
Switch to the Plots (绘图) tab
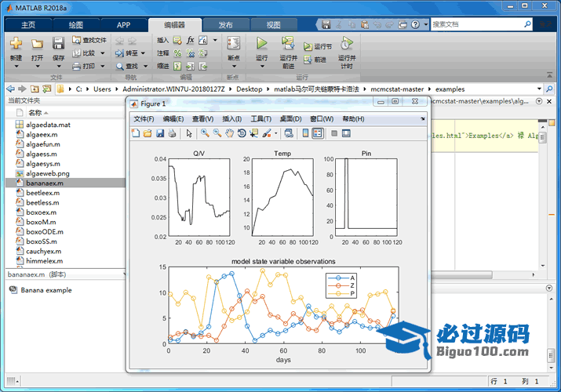[75, 25]
